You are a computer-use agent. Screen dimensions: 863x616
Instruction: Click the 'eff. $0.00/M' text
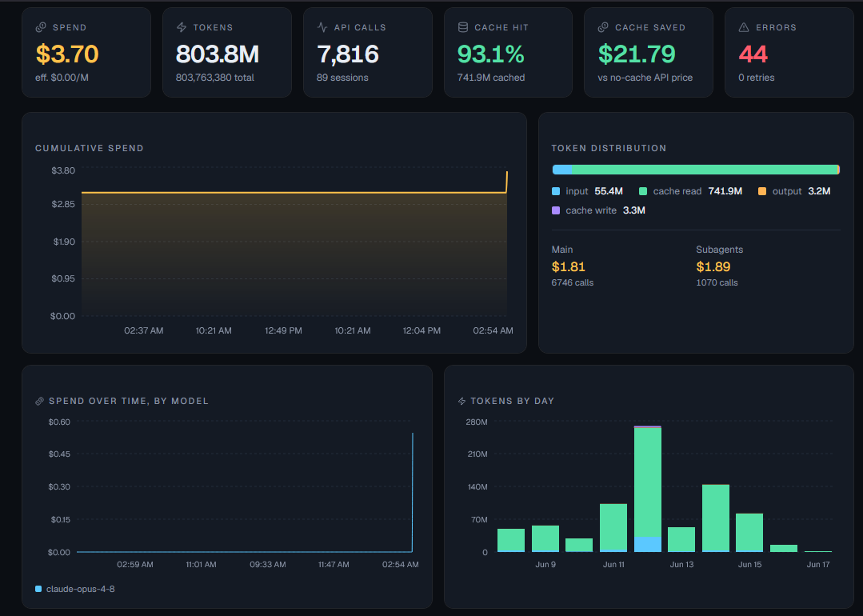[x=62, y=78]
